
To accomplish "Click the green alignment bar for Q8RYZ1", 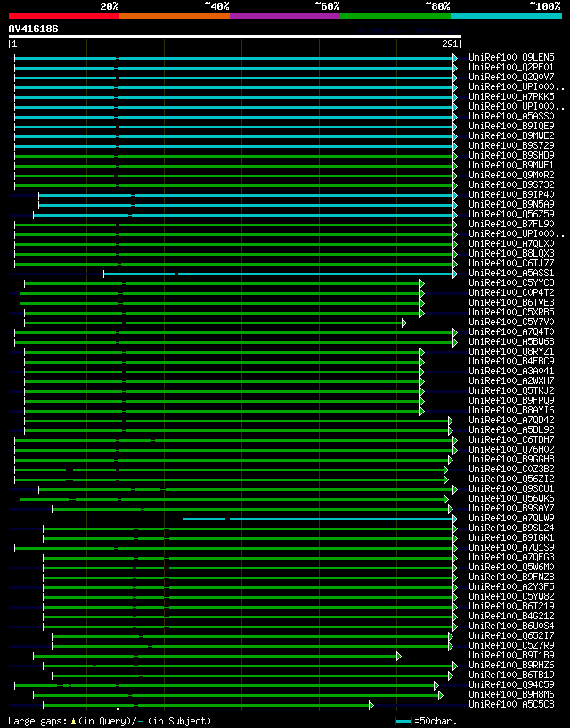I will 223,352.
